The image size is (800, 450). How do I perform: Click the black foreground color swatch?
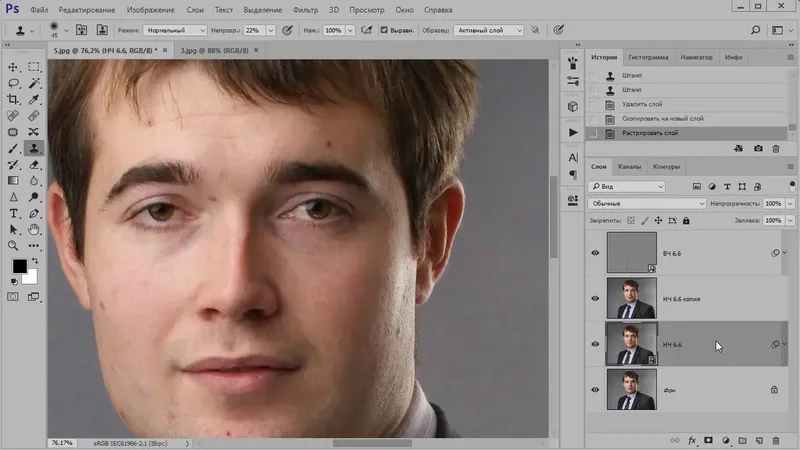click(x=19, y=266)
